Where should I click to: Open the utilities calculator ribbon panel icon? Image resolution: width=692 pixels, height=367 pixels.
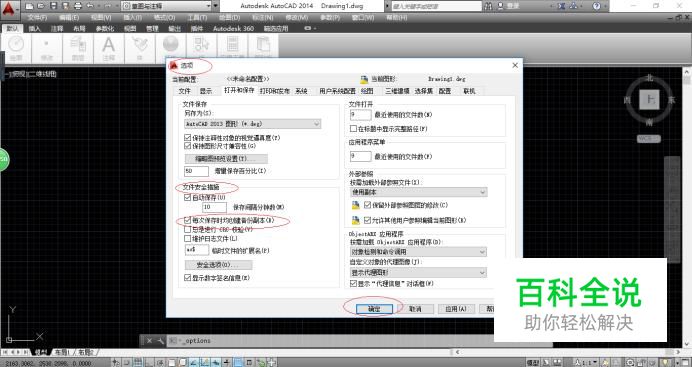point(233,45)
